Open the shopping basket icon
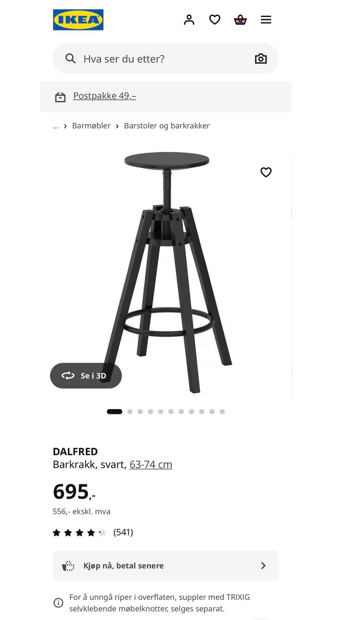 point(240,20)
